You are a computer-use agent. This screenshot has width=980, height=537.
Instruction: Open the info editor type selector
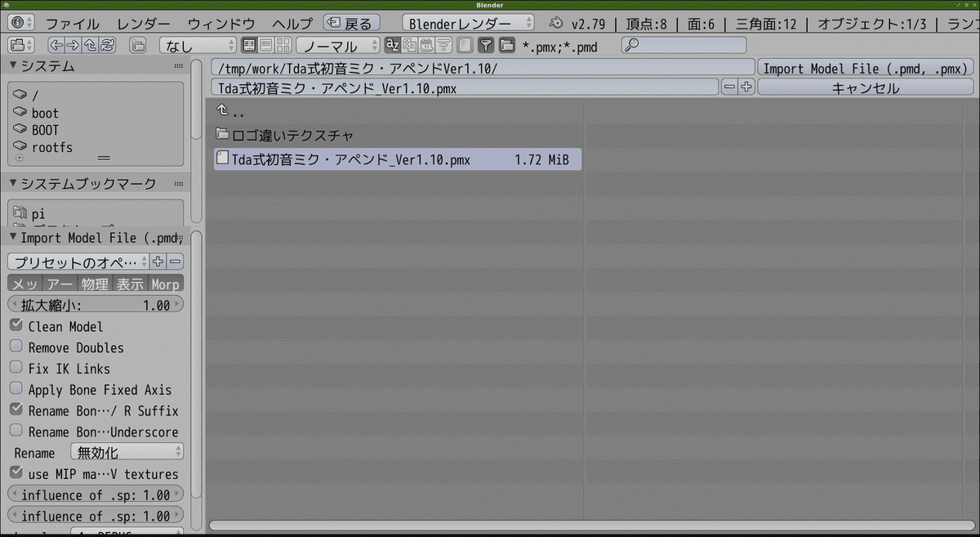[21, 24]
